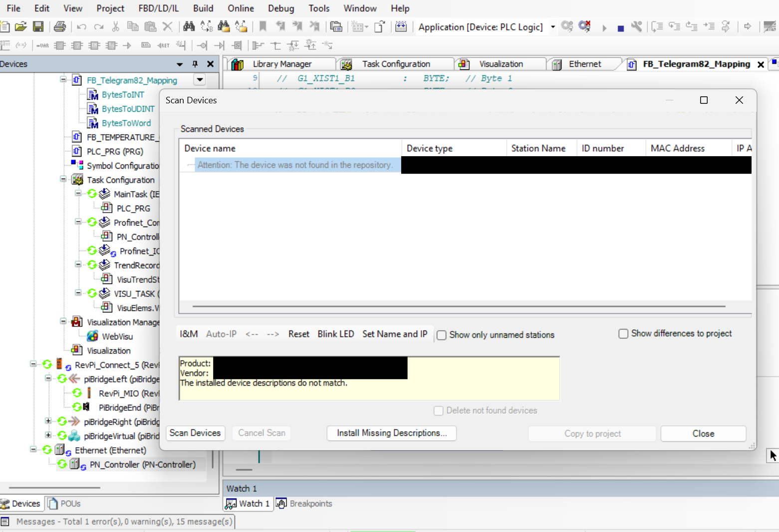
Task: Switch to the Library Manager tab
Action: click(281, 64)
